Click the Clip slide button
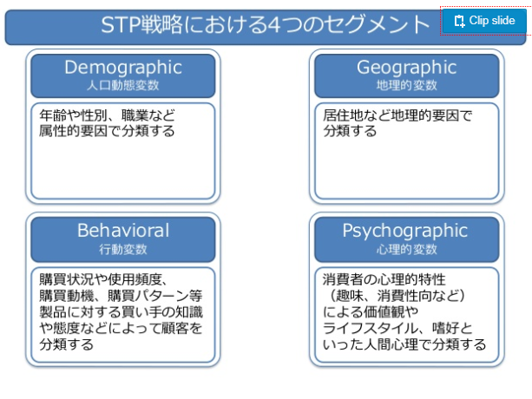Viewport: 532px width, 399px height. coord(484,20)
